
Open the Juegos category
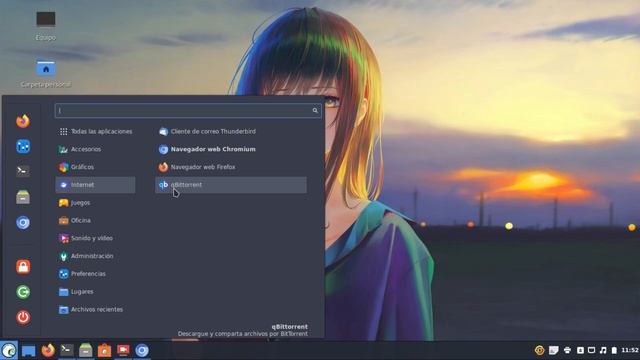pos(96,203)
